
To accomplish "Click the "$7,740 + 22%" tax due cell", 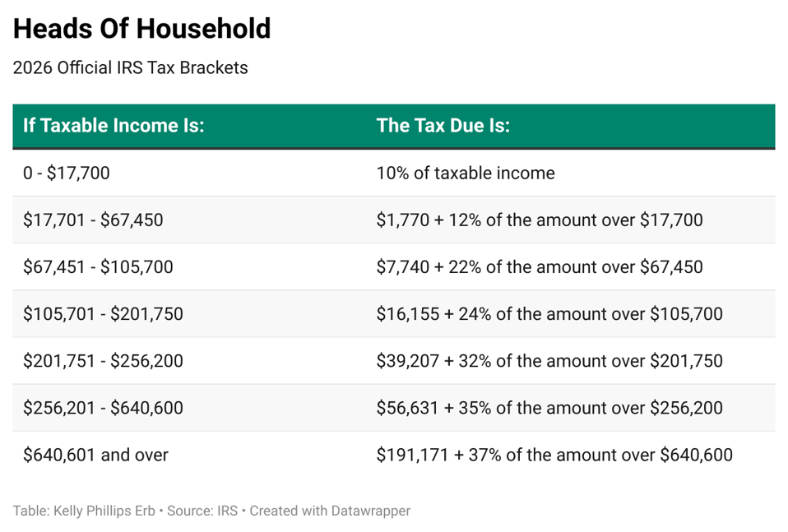I will (x=539, y=266).
